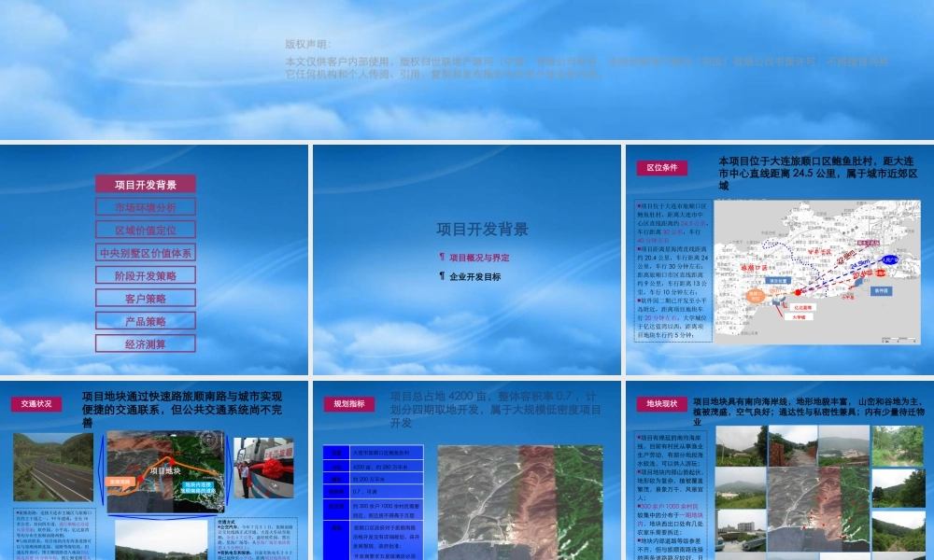Click the 项目开发背景 section title text

tap(482, 230)
